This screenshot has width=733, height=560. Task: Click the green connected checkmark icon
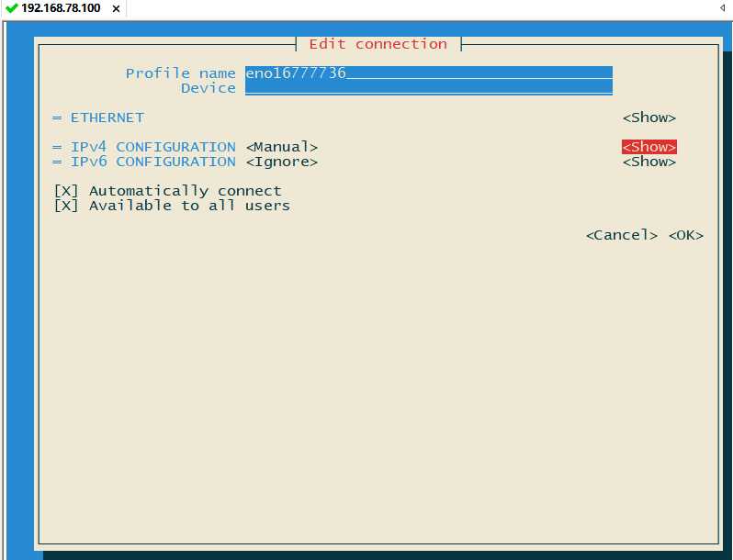coord(12,8)
